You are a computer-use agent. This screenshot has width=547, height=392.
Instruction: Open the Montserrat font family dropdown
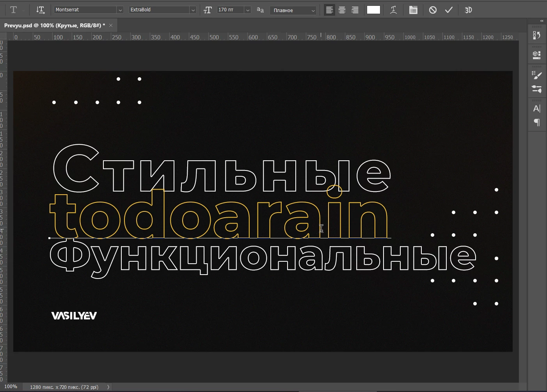[120, 9]
